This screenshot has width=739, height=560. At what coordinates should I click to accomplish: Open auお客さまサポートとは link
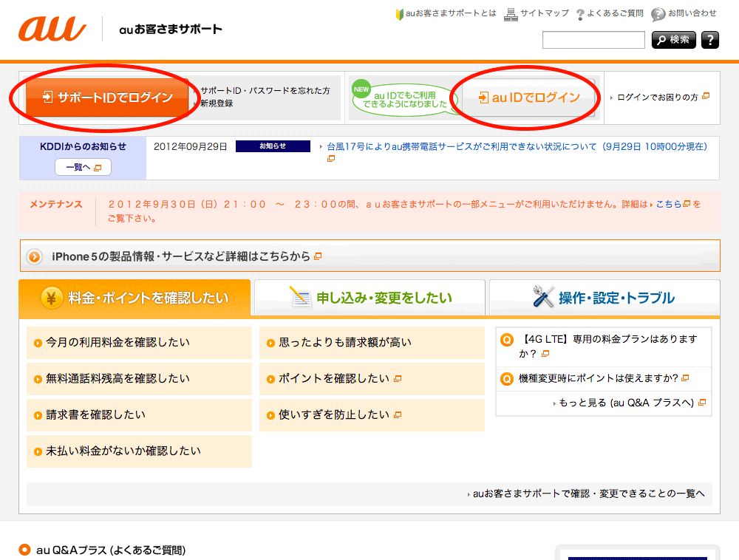451,13
